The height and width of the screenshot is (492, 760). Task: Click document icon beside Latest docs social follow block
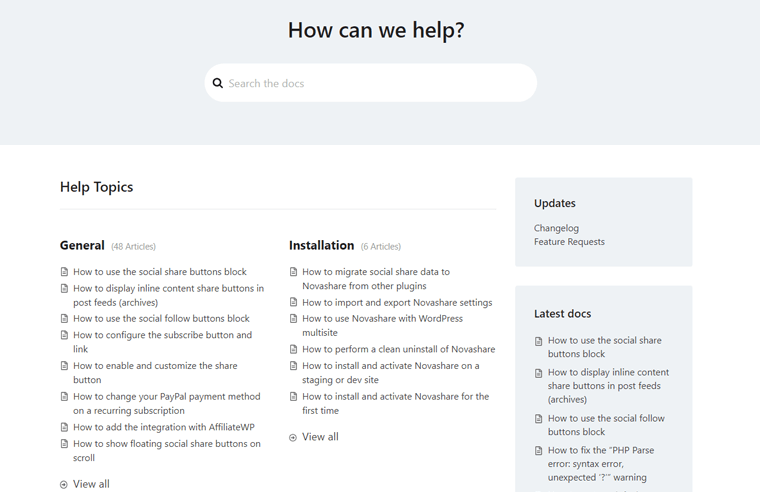tap(538, 419)
